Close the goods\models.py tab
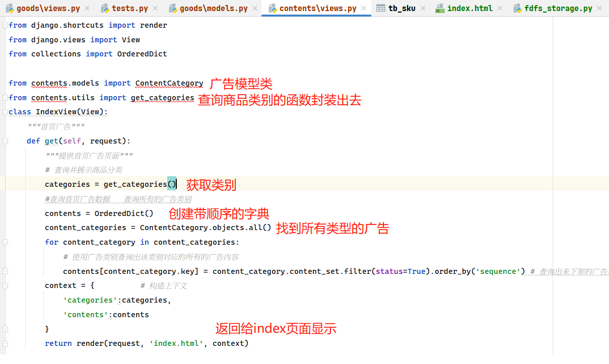 tap(255, 8)
